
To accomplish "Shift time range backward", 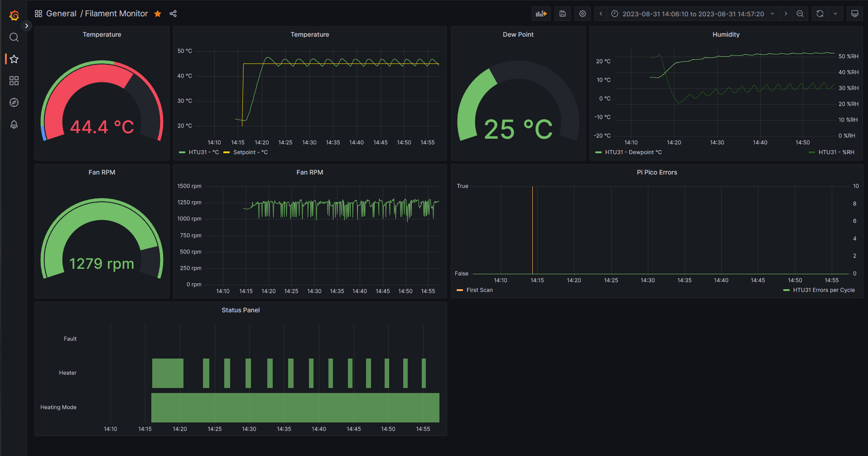I will point(601,14).
